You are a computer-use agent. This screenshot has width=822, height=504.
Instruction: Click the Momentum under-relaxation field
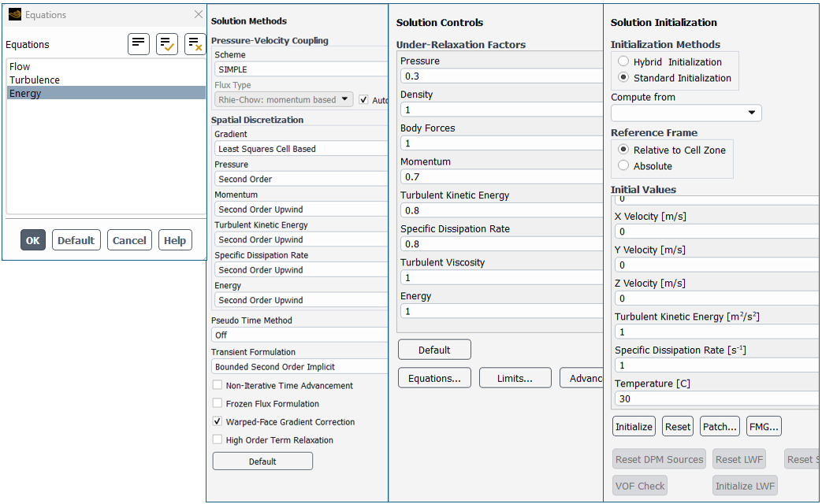[502, 176]
